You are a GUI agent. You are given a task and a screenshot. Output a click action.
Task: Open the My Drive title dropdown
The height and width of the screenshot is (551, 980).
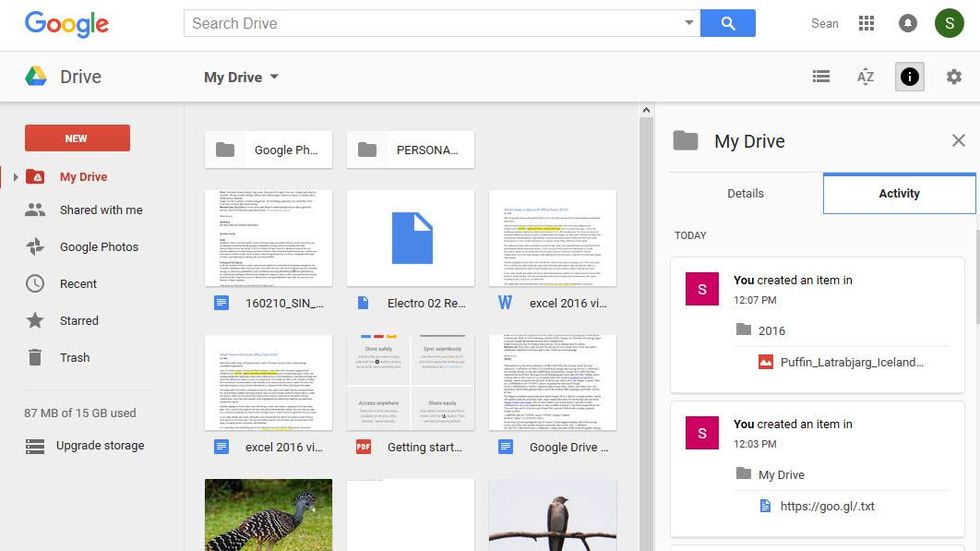241,77
